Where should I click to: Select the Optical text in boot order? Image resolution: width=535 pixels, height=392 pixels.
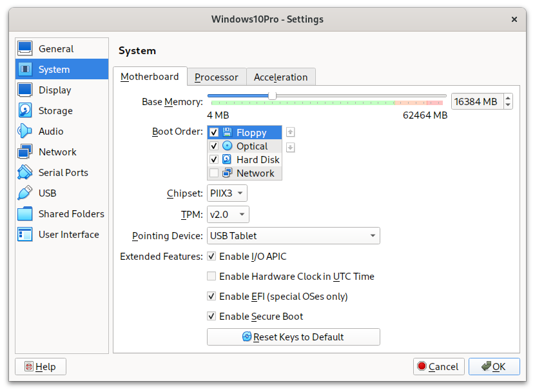point(252,146)
